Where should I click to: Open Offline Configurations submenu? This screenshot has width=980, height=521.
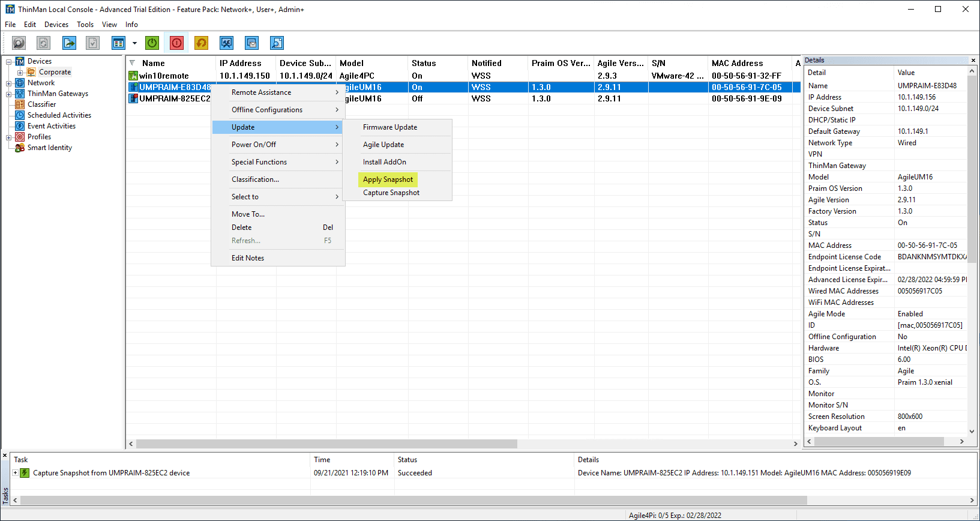[x=278, y=110]
